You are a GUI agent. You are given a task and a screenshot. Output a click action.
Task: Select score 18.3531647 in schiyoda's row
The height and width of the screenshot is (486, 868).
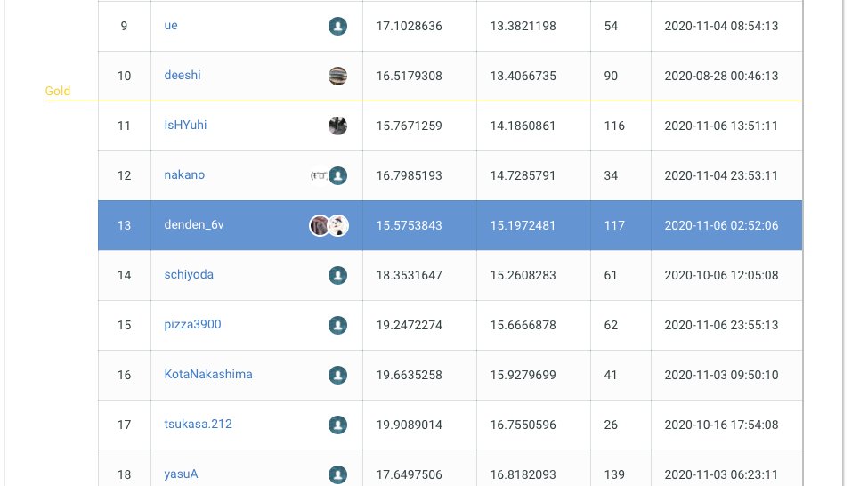[410, 275]
